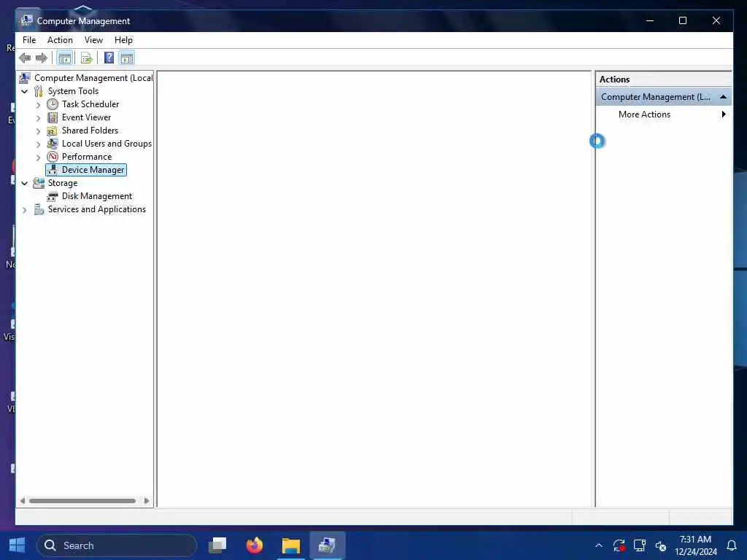Open Task View on taskbar
The image size is (747, 560).
point(217,545)
